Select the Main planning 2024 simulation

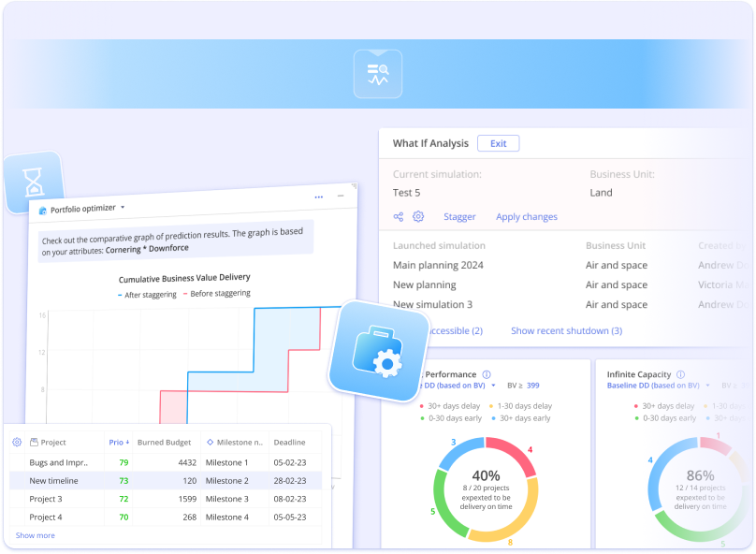click(438, 265)
